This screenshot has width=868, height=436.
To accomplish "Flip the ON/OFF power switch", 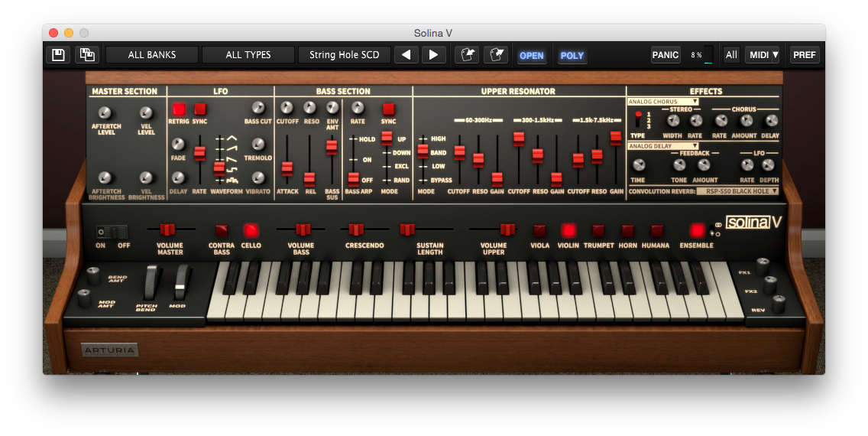I will 112,232.
